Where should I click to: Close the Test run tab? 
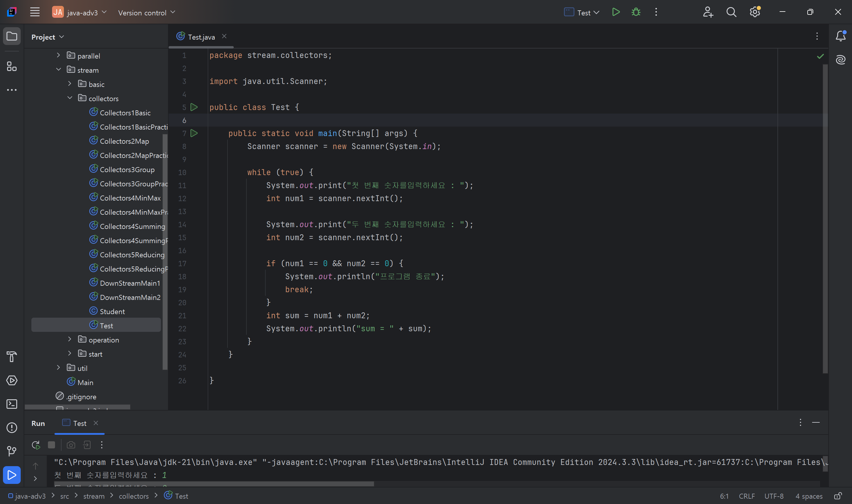point(96,423)
